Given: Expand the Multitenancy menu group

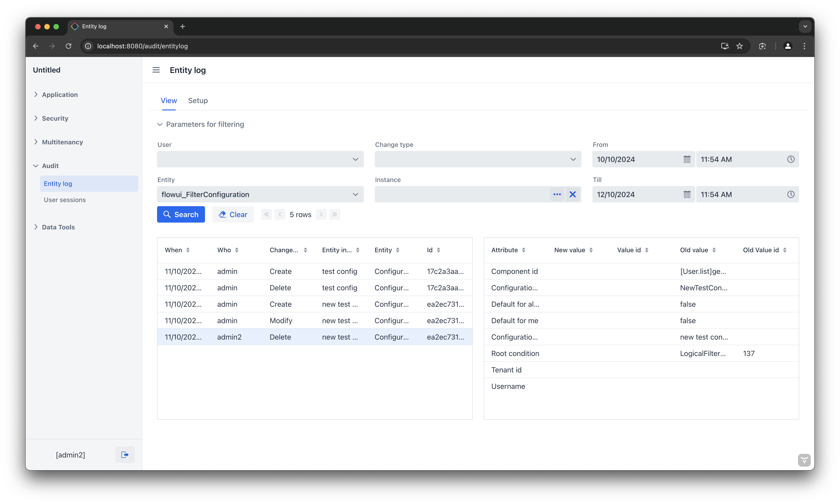Looking at the screenshot, I should pos(58,142).
